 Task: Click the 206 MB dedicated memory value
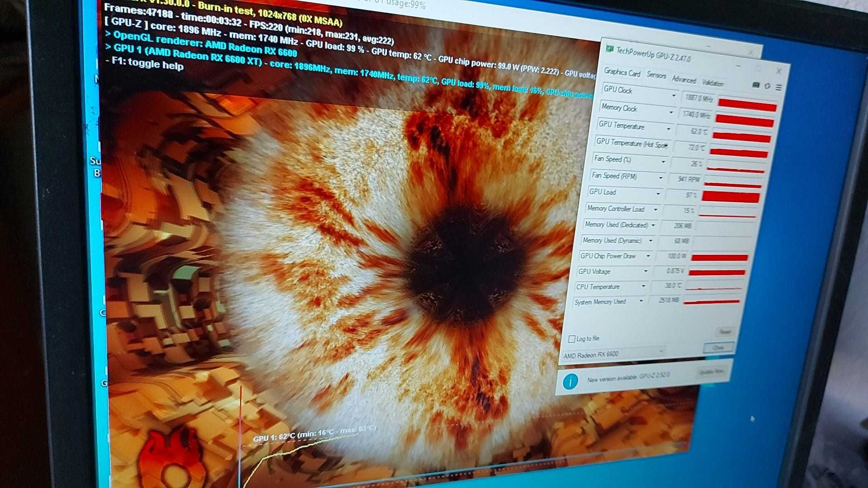pyautogui.click(x=682, y=225)
